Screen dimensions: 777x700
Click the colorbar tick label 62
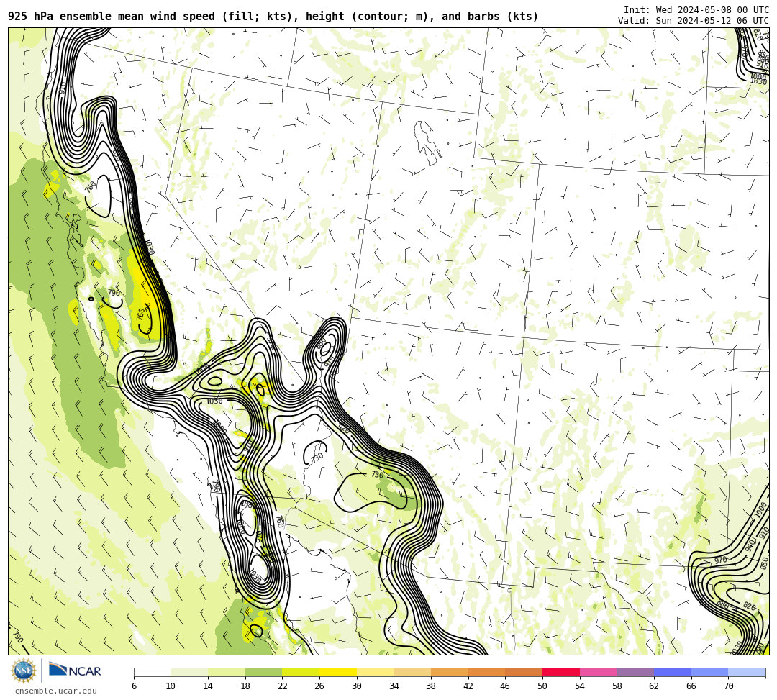pos(654,686)
